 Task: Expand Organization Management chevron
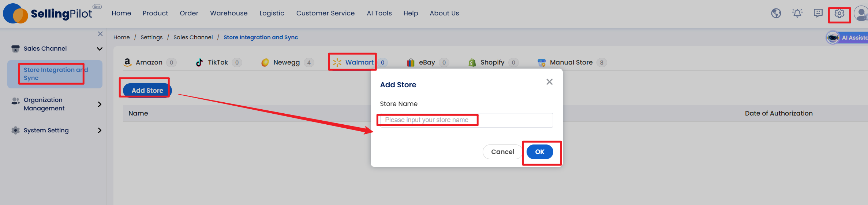100,104
